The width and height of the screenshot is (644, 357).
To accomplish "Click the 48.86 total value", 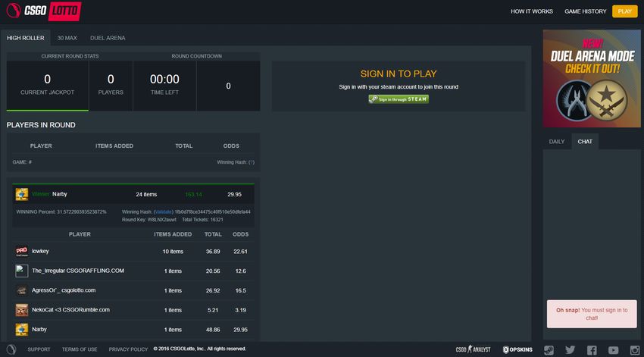I will coord(213,330).
